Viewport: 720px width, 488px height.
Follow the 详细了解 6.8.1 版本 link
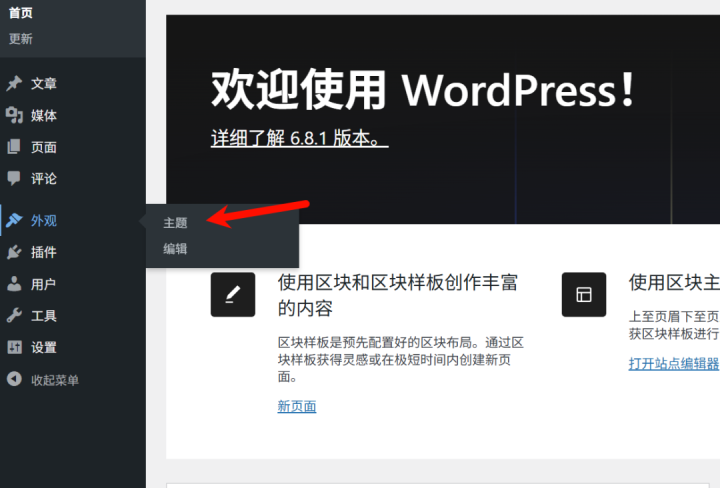[x=299, y=138]
